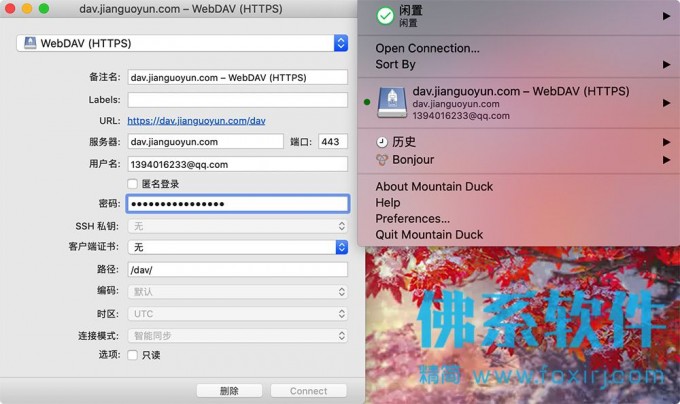This screenshot has width=680, height=404.
Task: Click the drive icon of dav.jianguoyun.com bookmark
Action: tap(392, 102)
